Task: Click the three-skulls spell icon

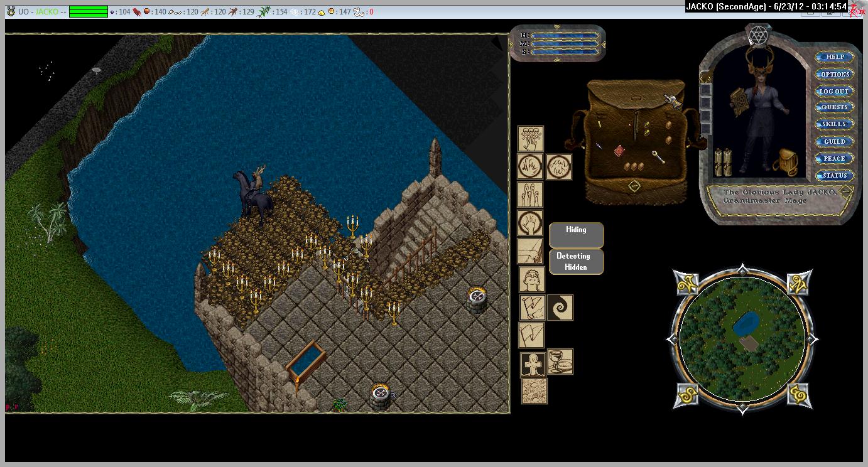Action: [530, 138]
